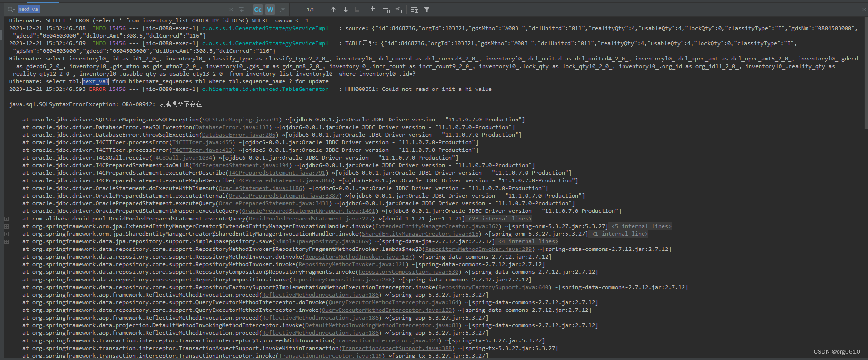868x360 pixels.
Task: Open TransactionInterceptor.java:123 link
Action: (387, 341)
